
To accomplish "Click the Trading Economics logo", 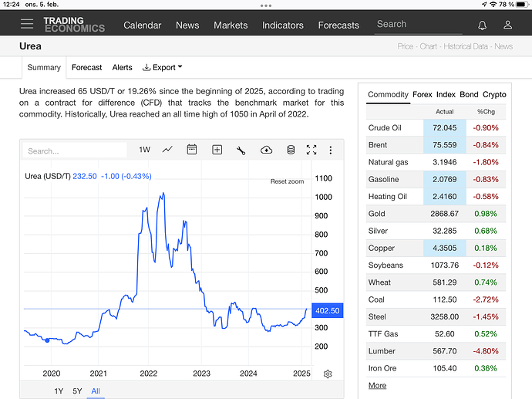I will pyautogui.click(x=74, y=25).
